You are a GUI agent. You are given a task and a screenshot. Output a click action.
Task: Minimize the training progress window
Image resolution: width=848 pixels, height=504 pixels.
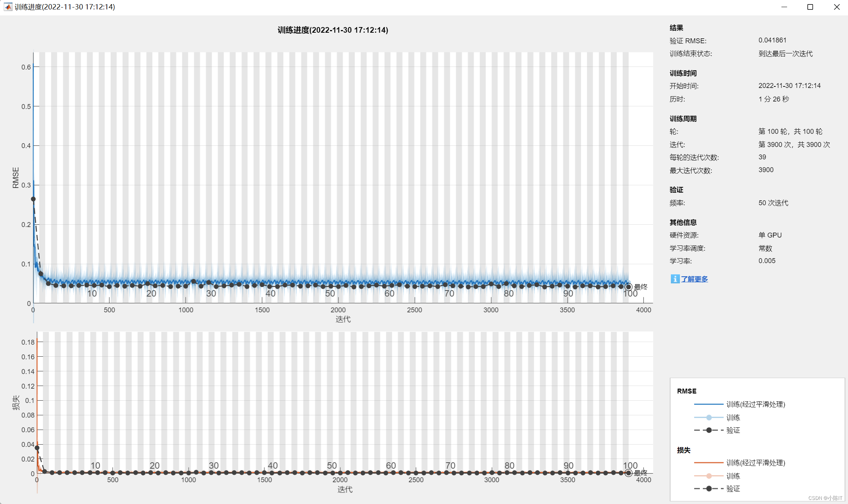(784, 7)
